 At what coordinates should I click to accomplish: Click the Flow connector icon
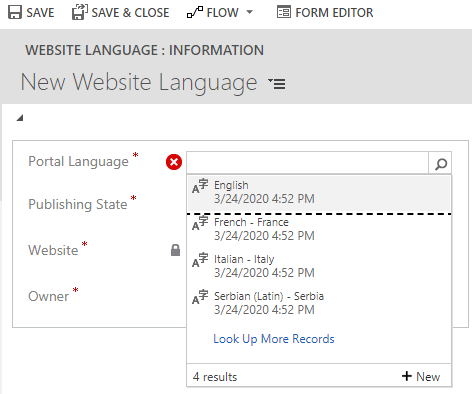pos(195,12)
